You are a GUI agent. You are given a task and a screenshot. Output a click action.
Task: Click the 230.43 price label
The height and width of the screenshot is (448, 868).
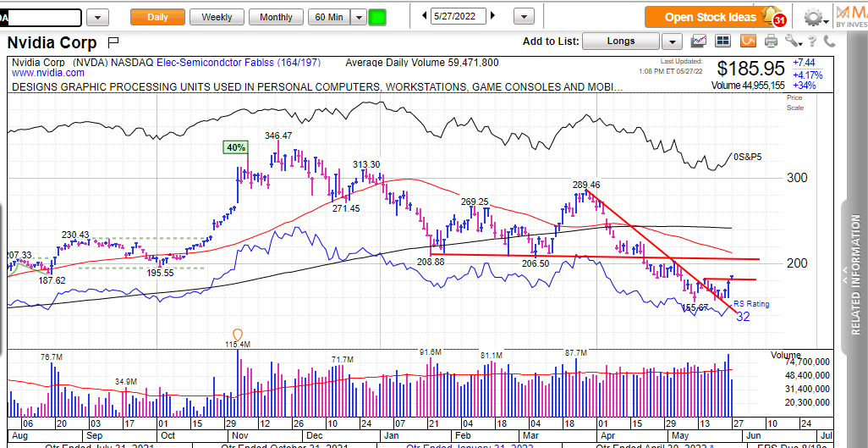[75, 235]
